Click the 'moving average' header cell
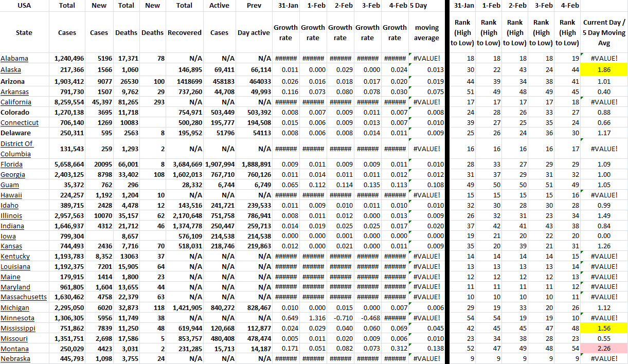Screen dimensions: 628x364 click(x=426, y=32)
